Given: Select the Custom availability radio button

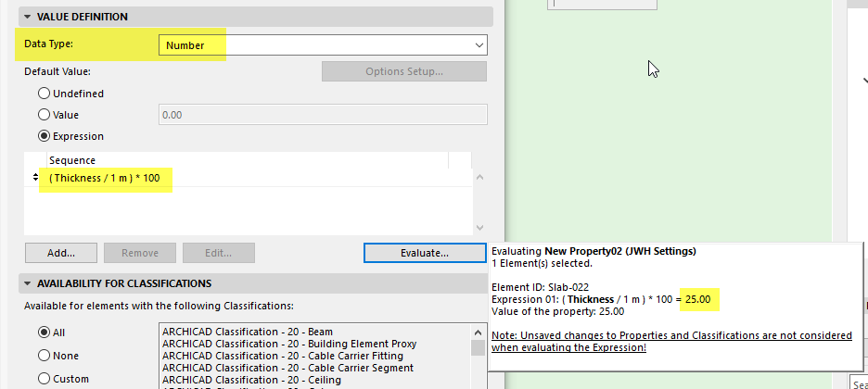Looking at the screenshot, I should (x=44, y=379).
